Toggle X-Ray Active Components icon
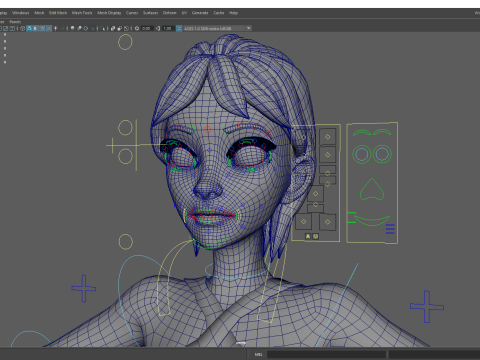Viewport: 480px width, 360px height. point(120,28)
